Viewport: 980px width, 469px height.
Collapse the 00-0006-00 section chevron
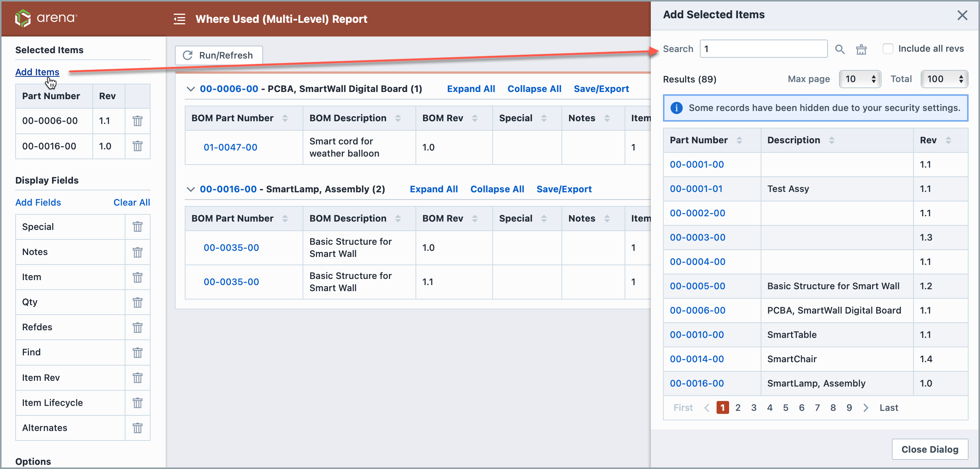pos(190,89)
